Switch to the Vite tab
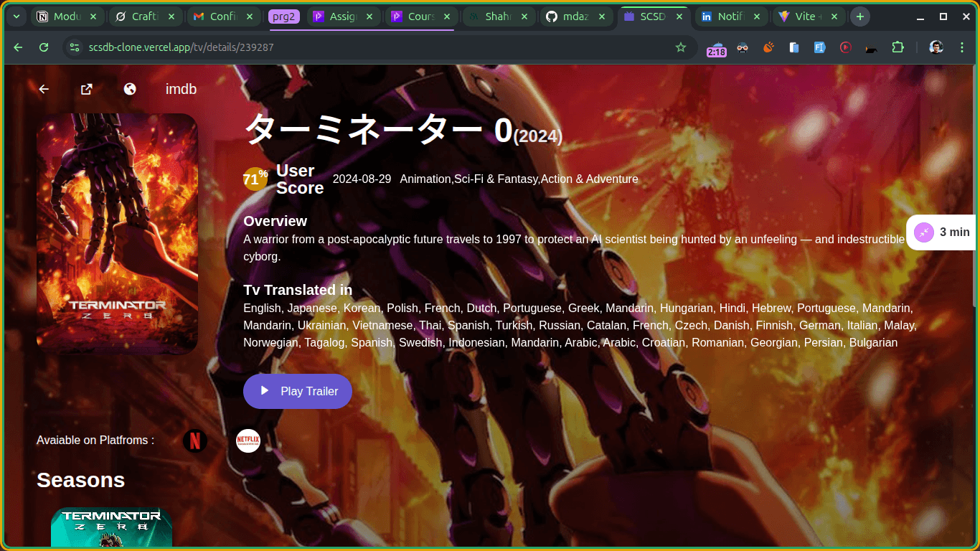 (x=809, y=17)
